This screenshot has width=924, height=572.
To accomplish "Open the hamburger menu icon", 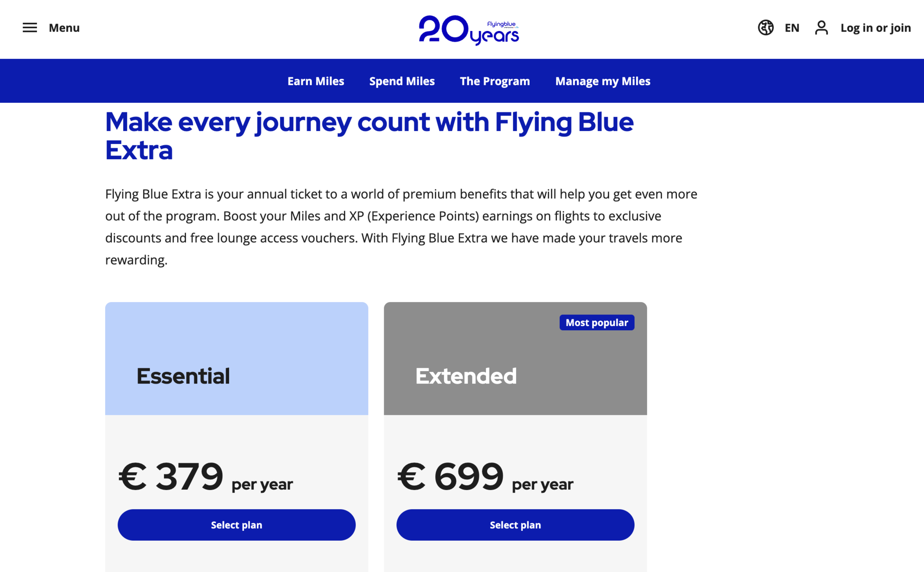I will pos(30,28).
